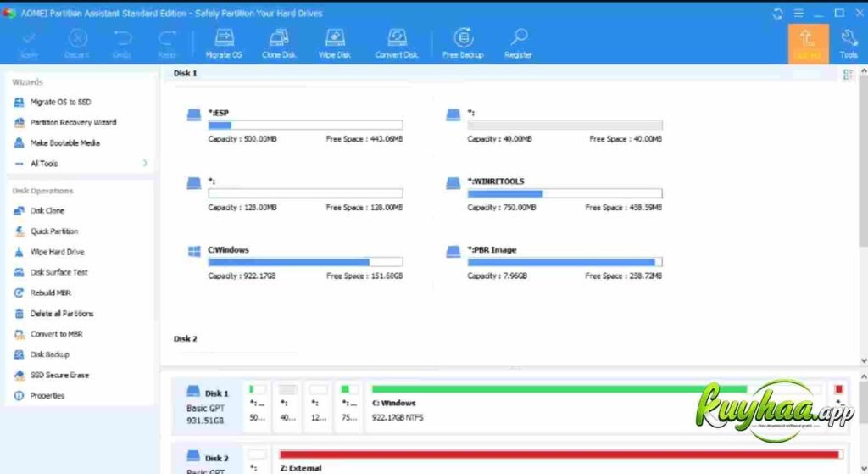Click the C:Windows usage bar

305,262
